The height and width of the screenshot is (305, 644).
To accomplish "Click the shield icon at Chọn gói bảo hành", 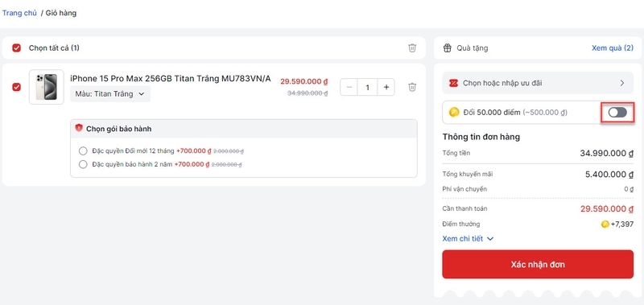I will (x=79, y=128).
